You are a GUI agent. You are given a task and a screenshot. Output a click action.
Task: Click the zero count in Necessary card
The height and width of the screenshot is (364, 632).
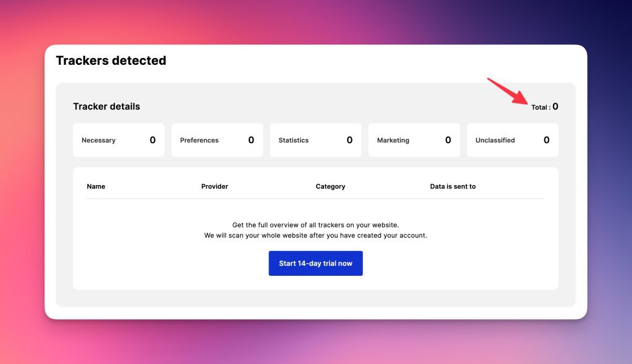[x=152, y=140]
